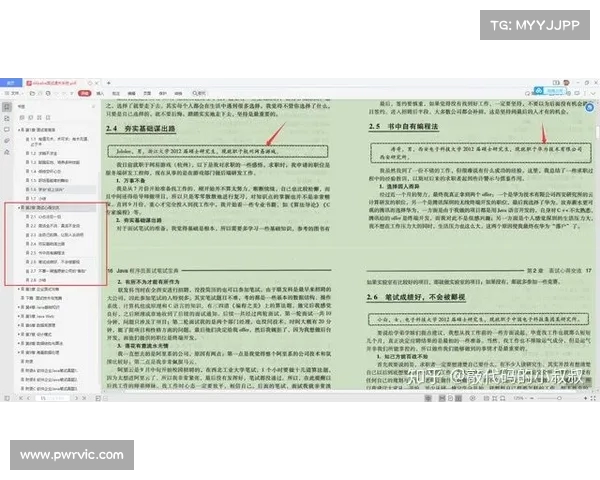Close the open PDF document tab

click(x=97, y=83)
